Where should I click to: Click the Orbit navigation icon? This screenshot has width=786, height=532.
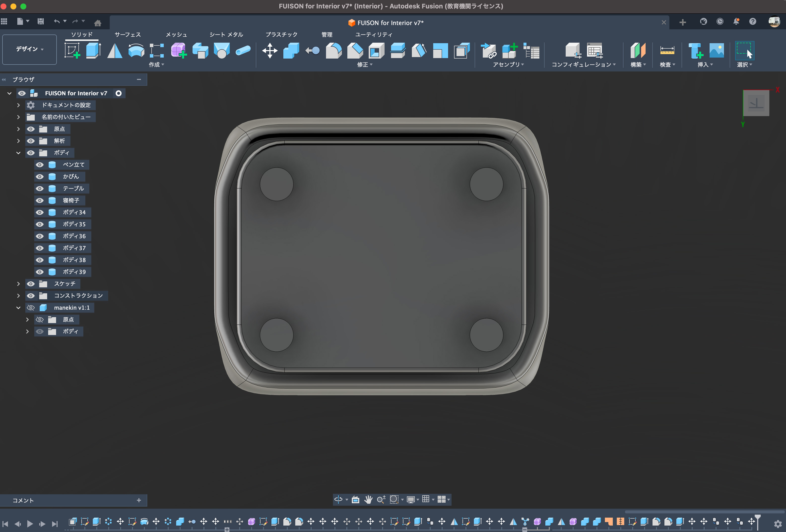pos(338,499)
